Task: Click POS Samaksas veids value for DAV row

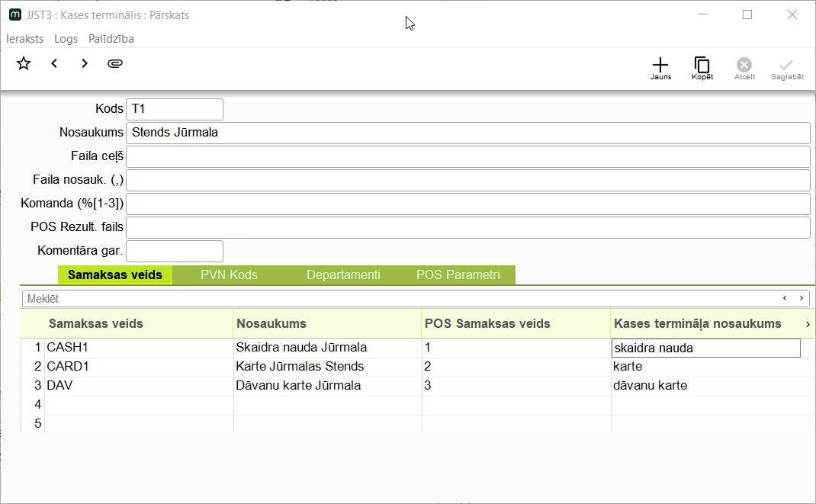Action: click(x=516, y=386)
